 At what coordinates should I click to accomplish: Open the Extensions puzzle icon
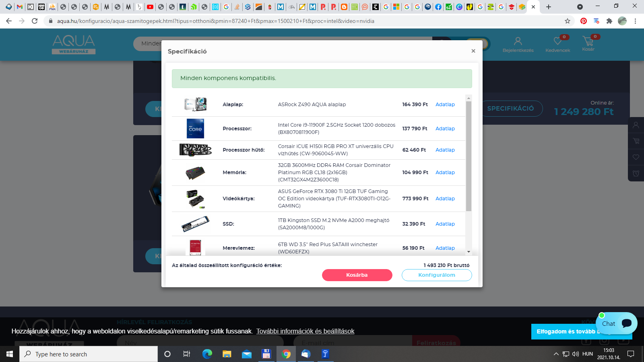point(609,21)
